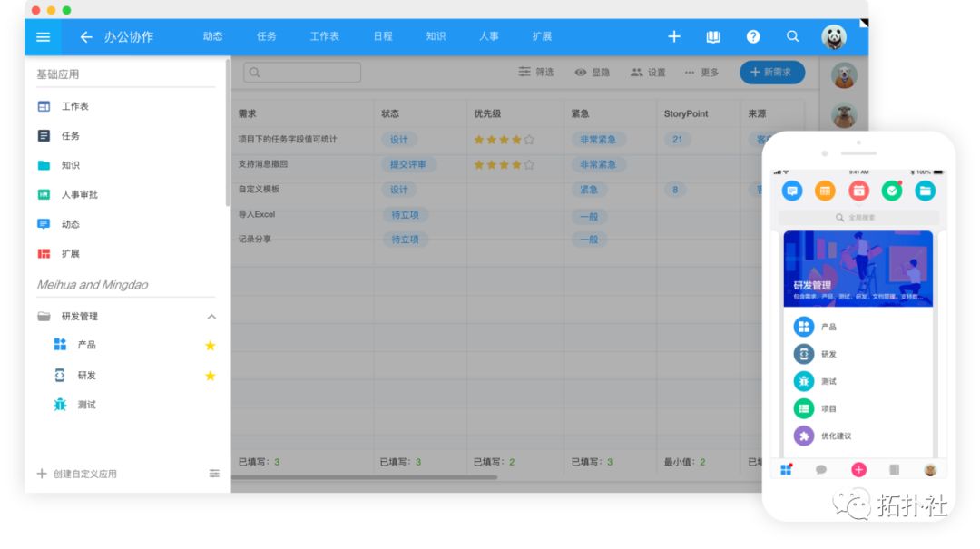Toggle the star on the 研发 item
Image resolution: width=980 pixels, height=549 pixels.
[210, 375]
